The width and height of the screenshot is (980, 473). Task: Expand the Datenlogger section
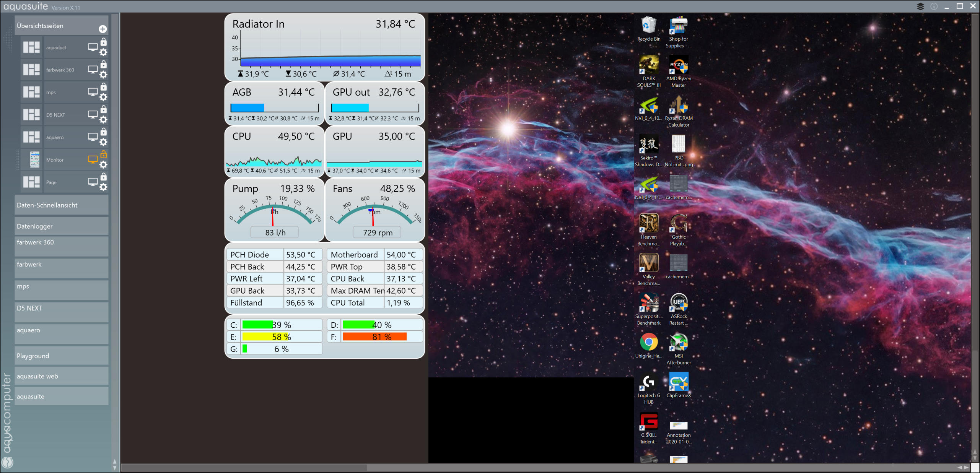point(61,226)
